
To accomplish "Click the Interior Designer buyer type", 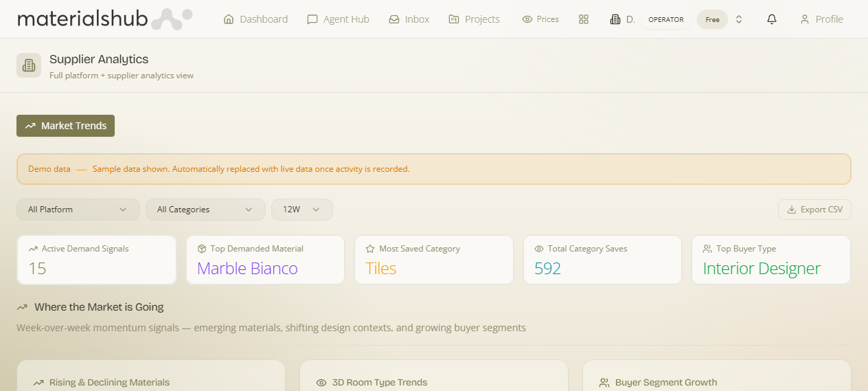I will (762, 269).
